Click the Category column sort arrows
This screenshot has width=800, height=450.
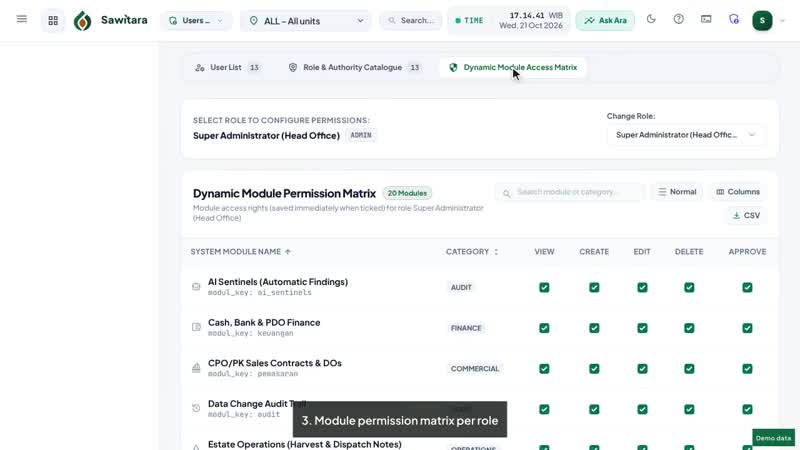click(496, 252)
